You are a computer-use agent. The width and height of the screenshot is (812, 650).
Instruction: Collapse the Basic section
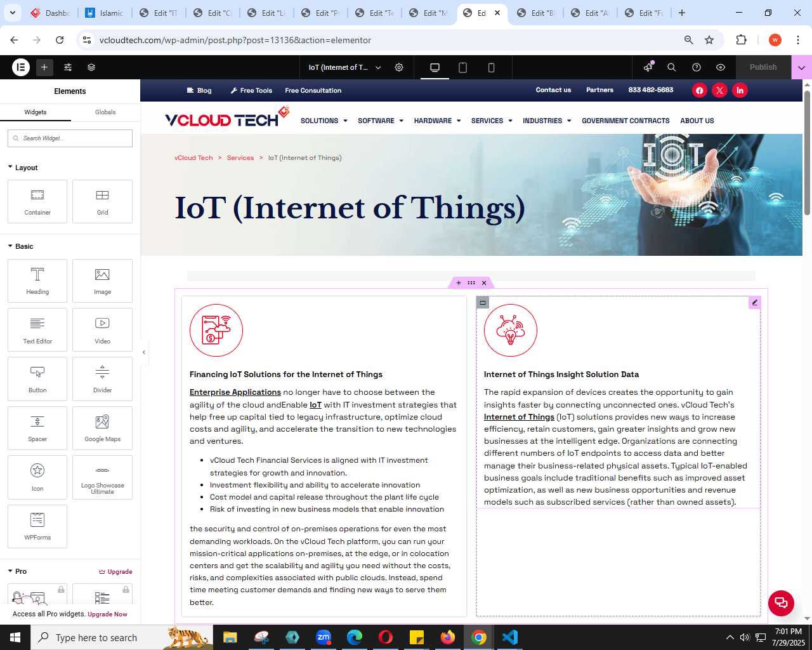[x=20, y=246]
